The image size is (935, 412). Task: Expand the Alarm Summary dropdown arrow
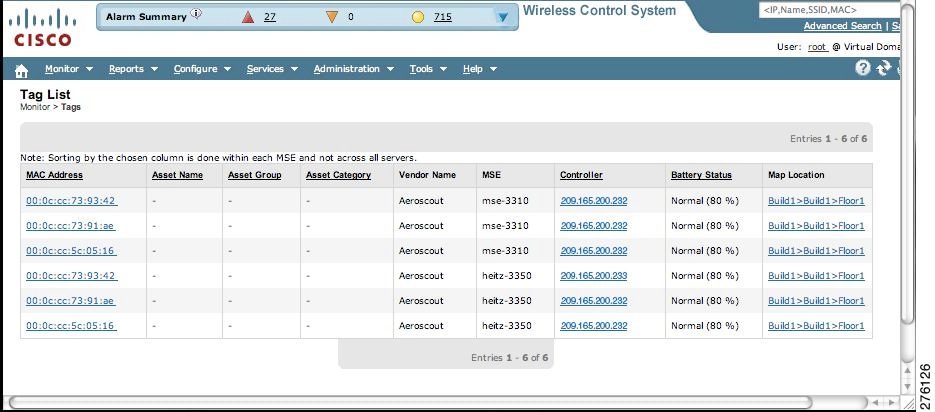pyautogui.click(x=503, y=17)
